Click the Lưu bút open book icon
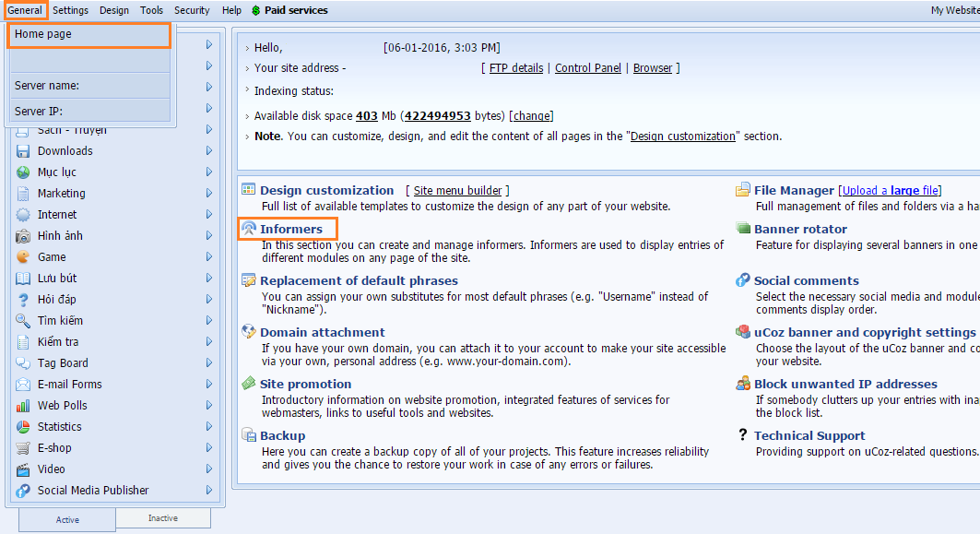 click(x=23, y=279)
